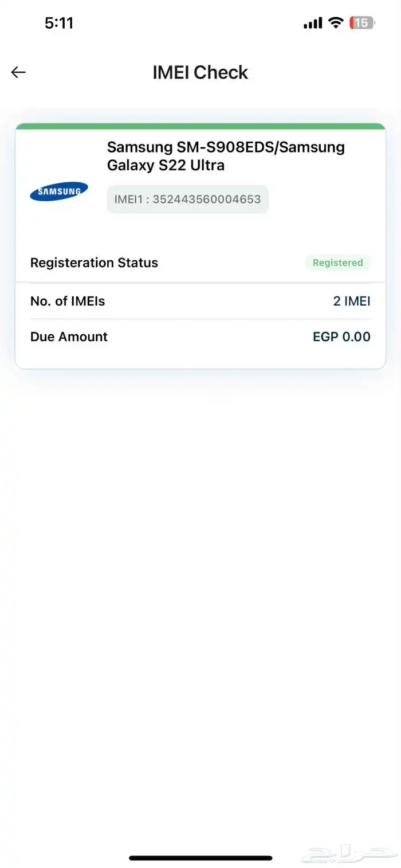The image size is (401, 868).
Task: Tap the green Registered status badge
Action: click(337, 263)
